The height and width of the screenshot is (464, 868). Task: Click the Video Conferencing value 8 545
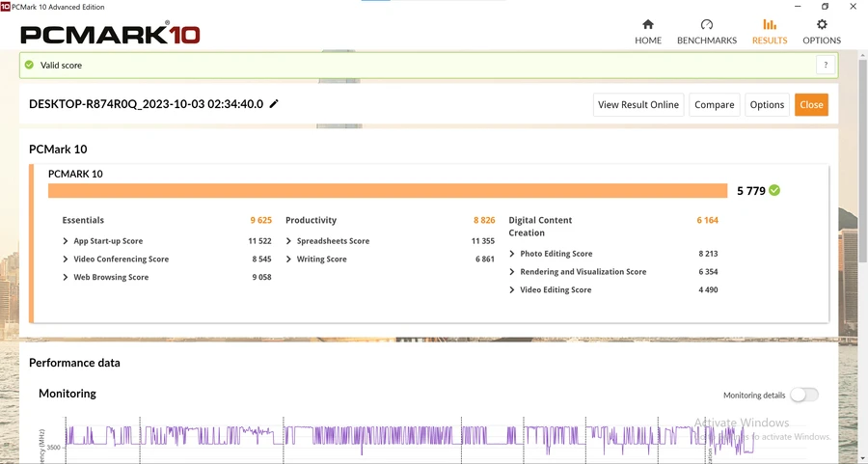coord(261,259)
